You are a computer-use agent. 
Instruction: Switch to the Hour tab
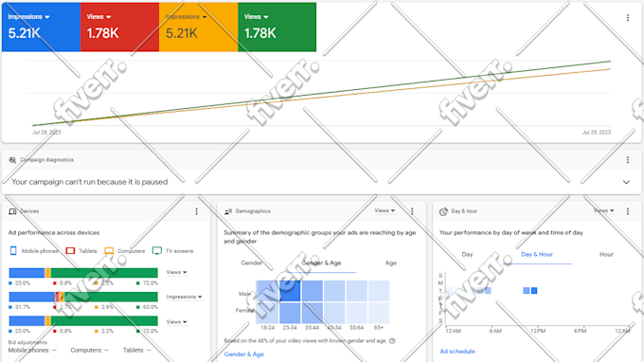click(x=606, y=254)
